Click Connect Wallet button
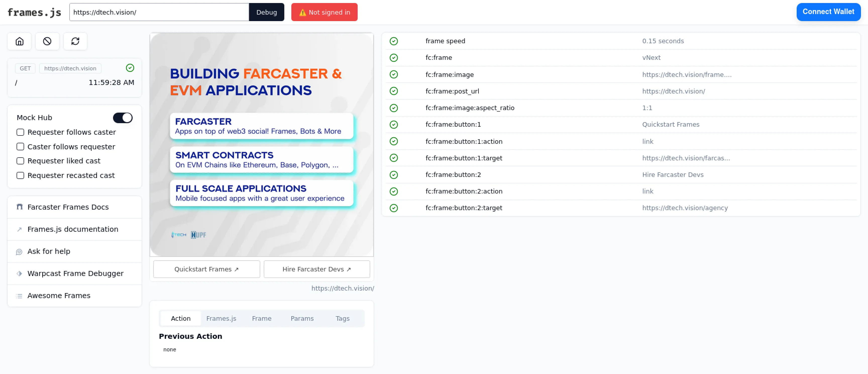The image size is (868, 374). point(828,12)
